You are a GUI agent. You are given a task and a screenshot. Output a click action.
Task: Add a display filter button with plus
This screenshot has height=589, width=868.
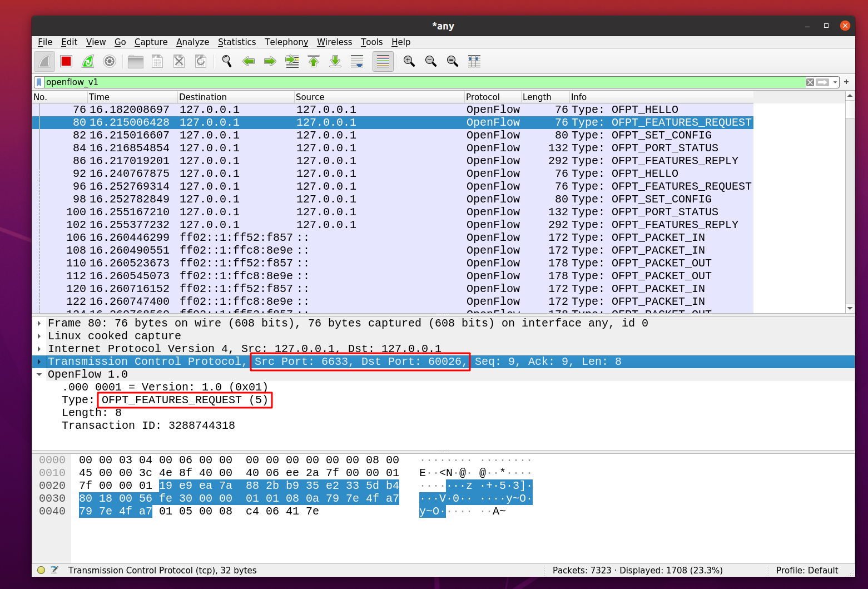(x=846, y=82)
